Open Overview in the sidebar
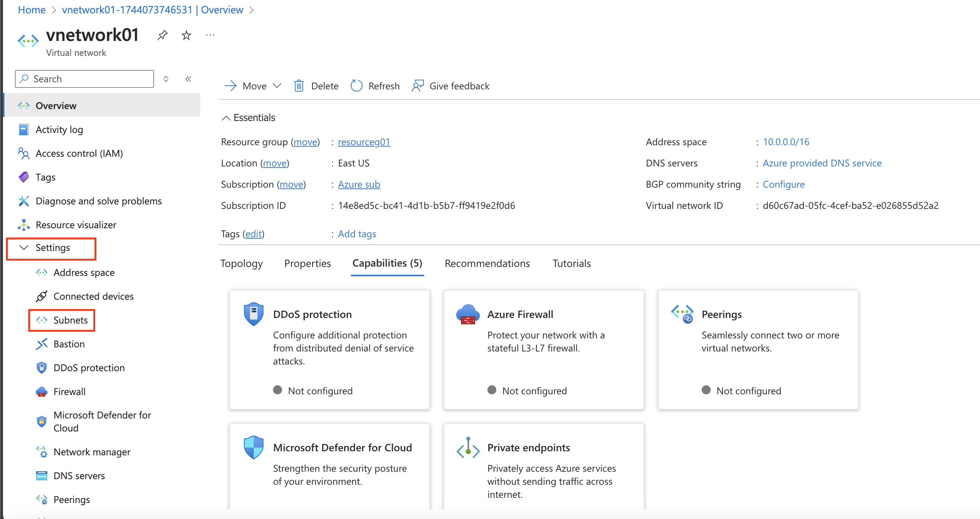This screenshot has width=980, height=519. tap(102, 105)
